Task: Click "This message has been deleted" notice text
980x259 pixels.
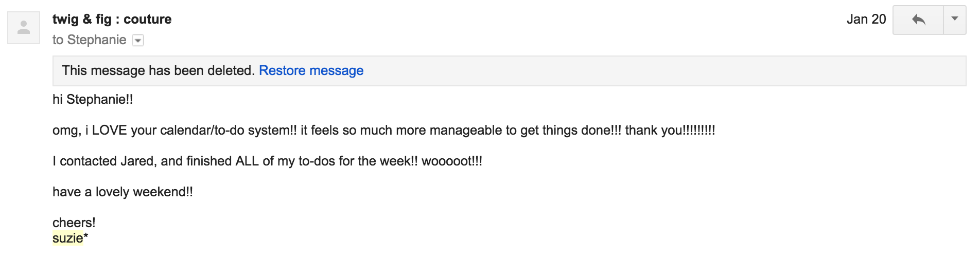Action: 158,70
